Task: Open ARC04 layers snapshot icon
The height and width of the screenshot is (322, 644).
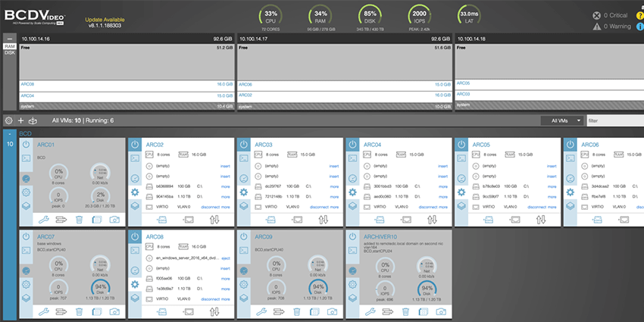Action: coord(352,206)
